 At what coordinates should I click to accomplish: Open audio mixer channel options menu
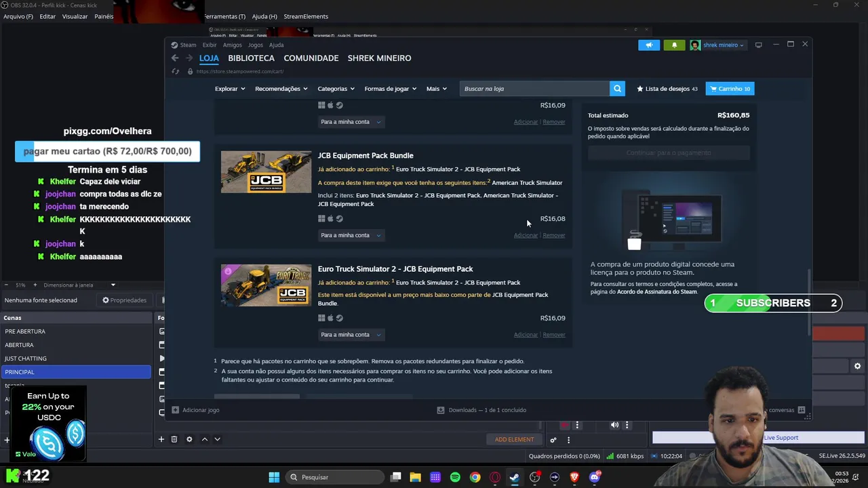point(627,425)
